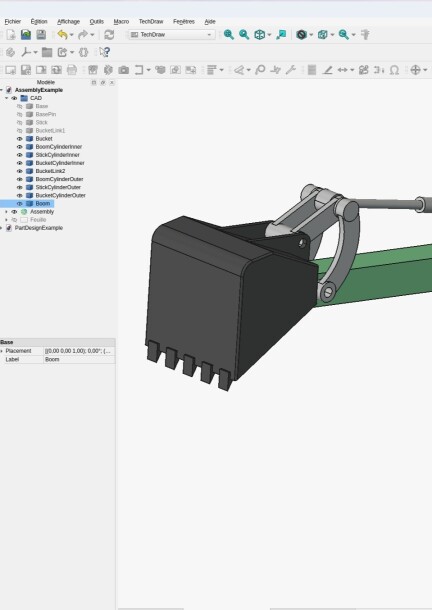Select the Boom item in the tree
The height and width of the screenshot is (610, 432).
tap(43, 203)
